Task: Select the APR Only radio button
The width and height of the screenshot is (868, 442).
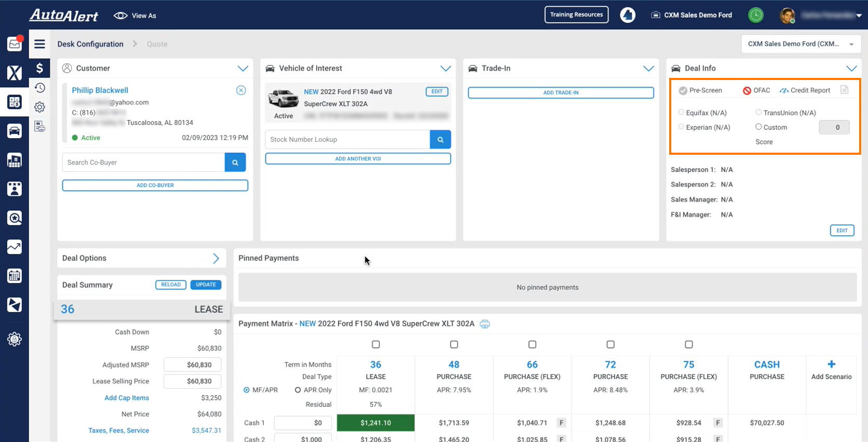Action: pyautogui.click(x=298, y=390)
